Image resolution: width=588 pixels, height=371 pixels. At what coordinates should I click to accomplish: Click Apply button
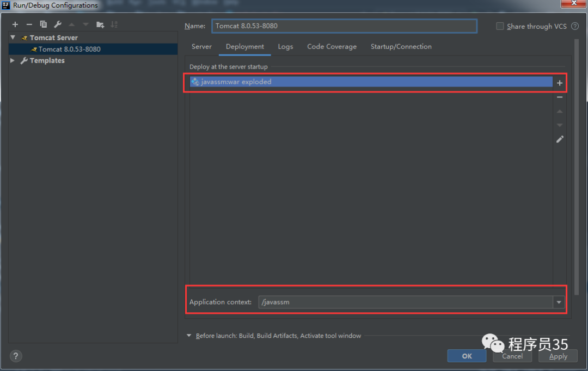(x=558, y=356)
